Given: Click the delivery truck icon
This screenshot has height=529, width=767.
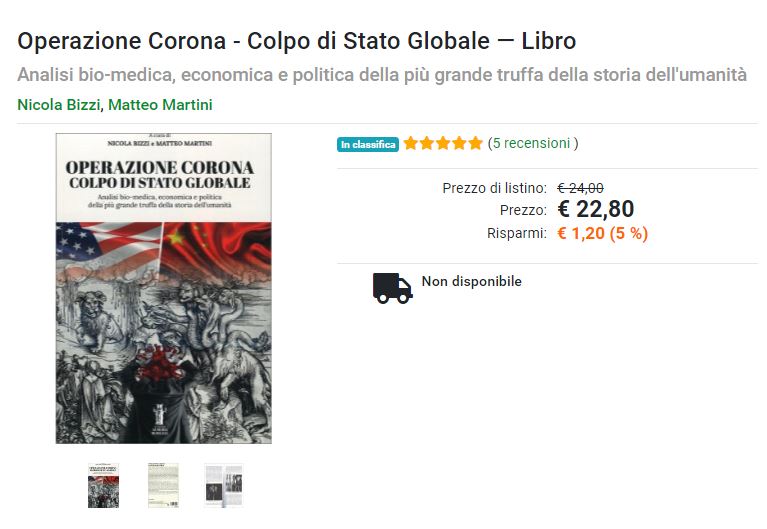Looking at the screenshot, I should 392,288.
